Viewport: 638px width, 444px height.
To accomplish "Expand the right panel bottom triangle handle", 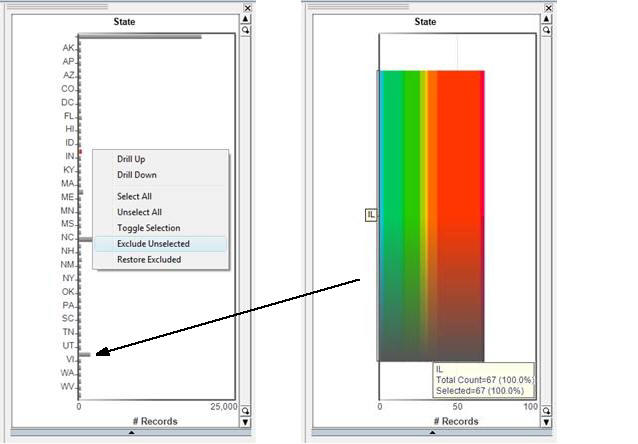I will point(433,432).
